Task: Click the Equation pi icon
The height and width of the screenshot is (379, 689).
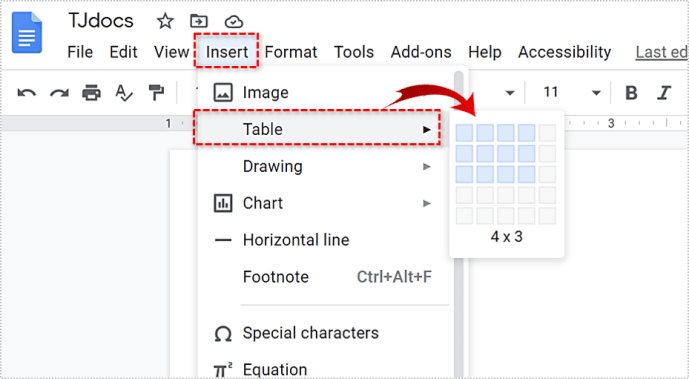Action: [223, 370]
